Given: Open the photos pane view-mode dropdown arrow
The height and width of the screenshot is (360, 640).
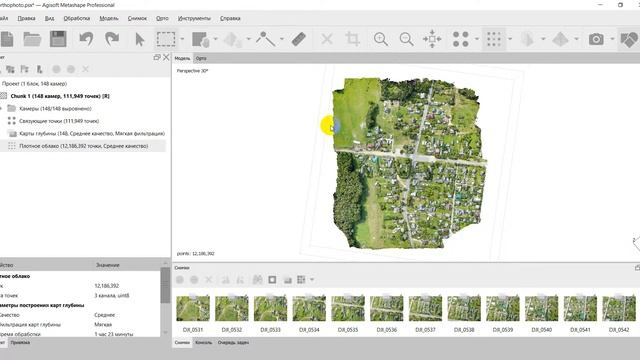Looking at the screenshot, I should pos(312,280).
